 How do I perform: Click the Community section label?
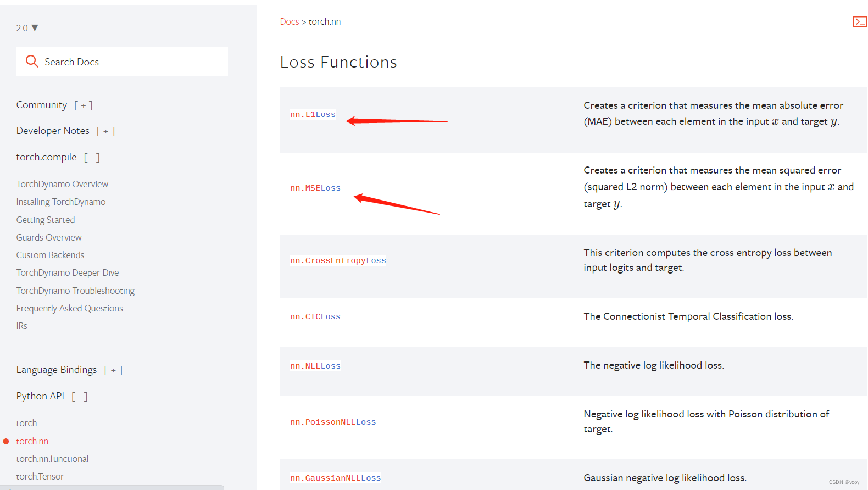(42, 105)
